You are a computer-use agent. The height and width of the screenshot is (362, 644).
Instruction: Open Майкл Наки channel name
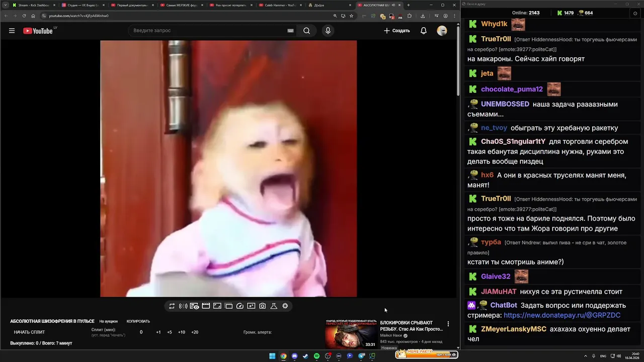(x=391, y=335)
